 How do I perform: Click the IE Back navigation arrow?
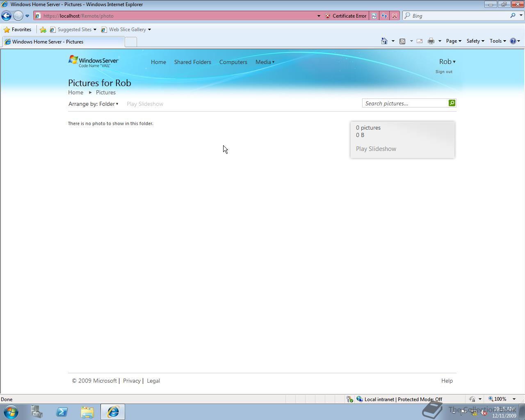[6, 16]
